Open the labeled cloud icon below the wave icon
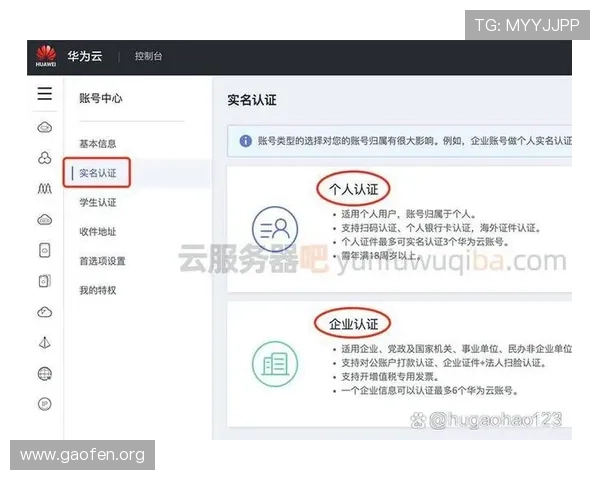The image size is (600, 480). (45, 220)
